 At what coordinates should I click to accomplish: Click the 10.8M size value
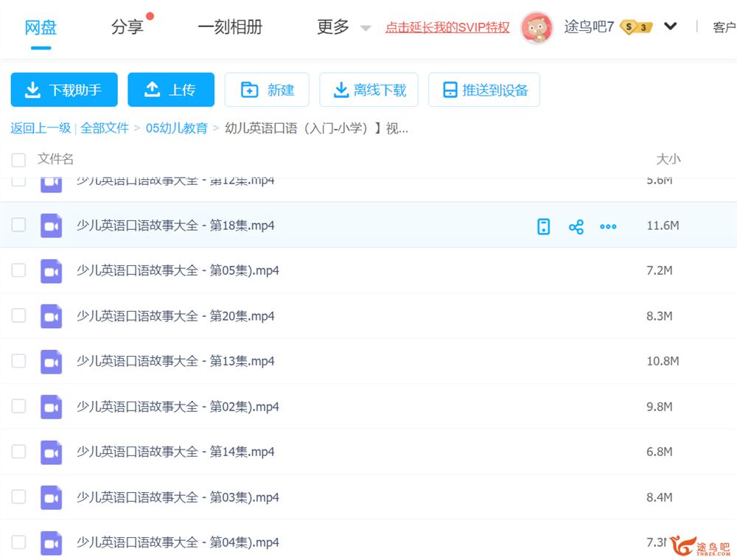pos(663,361)
